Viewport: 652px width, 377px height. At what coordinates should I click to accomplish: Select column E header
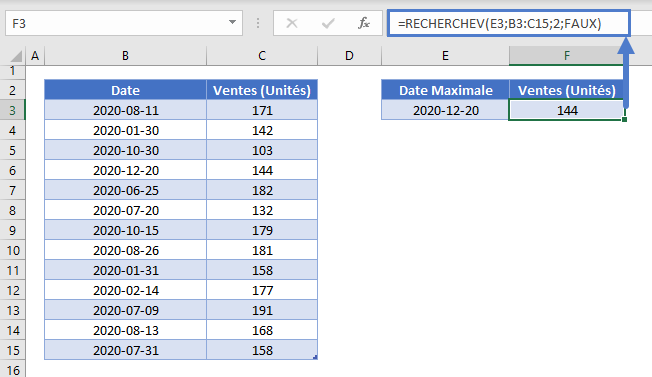(445, 56)
